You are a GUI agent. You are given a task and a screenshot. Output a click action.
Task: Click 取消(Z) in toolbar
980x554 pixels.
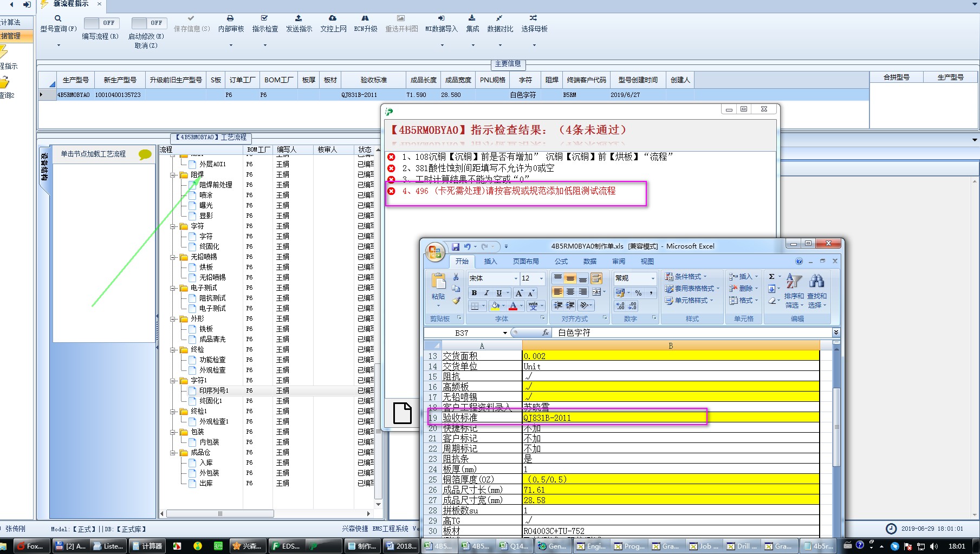point(146,46)
